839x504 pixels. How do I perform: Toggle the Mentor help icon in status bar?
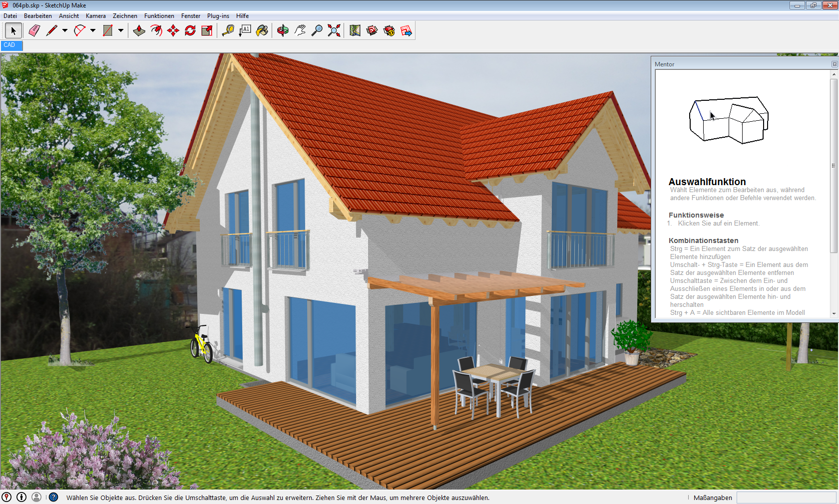[x=53, y=497]
